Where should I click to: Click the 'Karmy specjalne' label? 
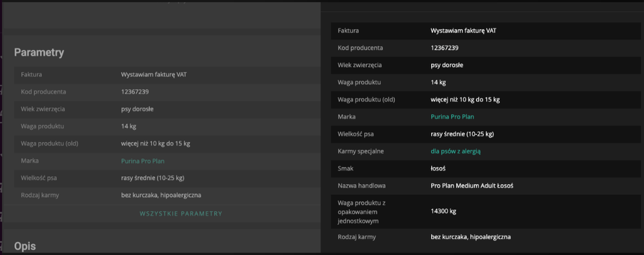point(361,151)
